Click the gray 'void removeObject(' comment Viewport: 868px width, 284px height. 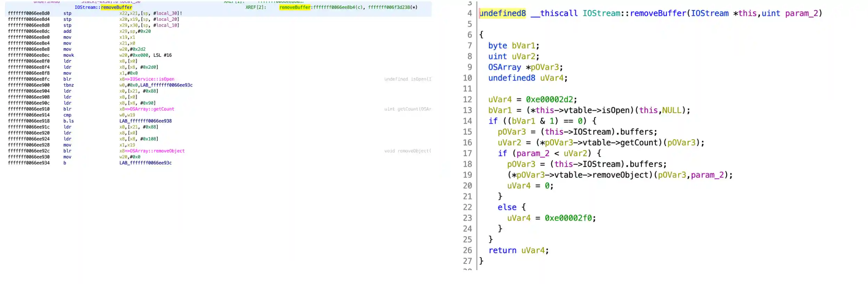[x=408, y=151]
